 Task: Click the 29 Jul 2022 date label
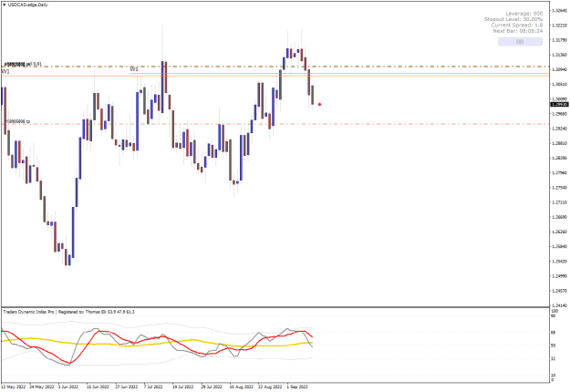tap(212, 387)
